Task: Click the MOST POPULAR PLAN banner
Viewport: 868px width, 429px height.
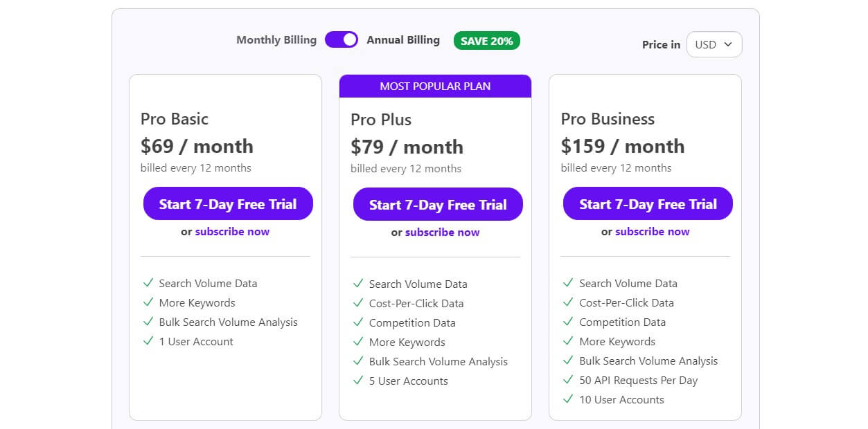Action: click(435, 86)
